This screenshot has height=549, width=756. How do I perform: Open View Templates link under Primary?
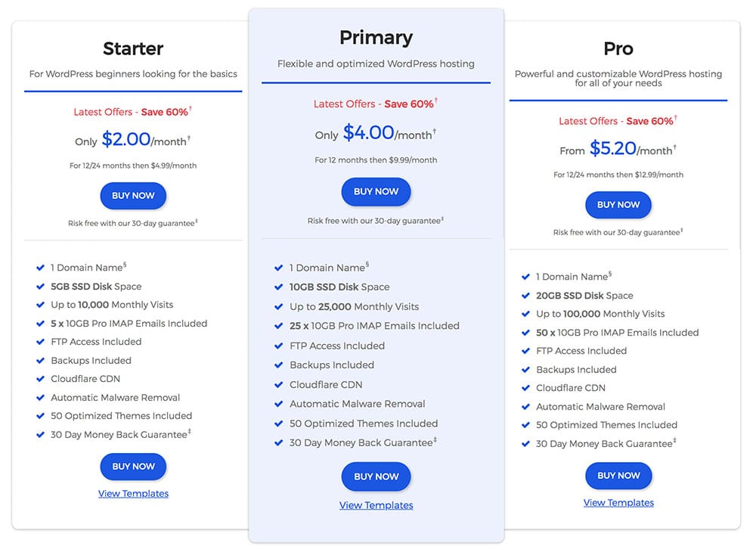(376, 505)
